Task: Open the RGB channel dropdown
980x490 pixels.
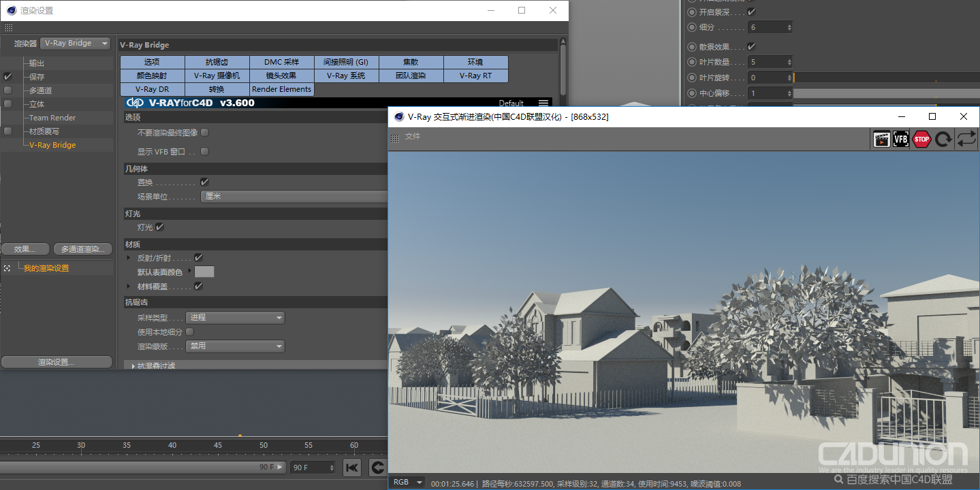Action: pyautogui.click(x=409, y=482)
